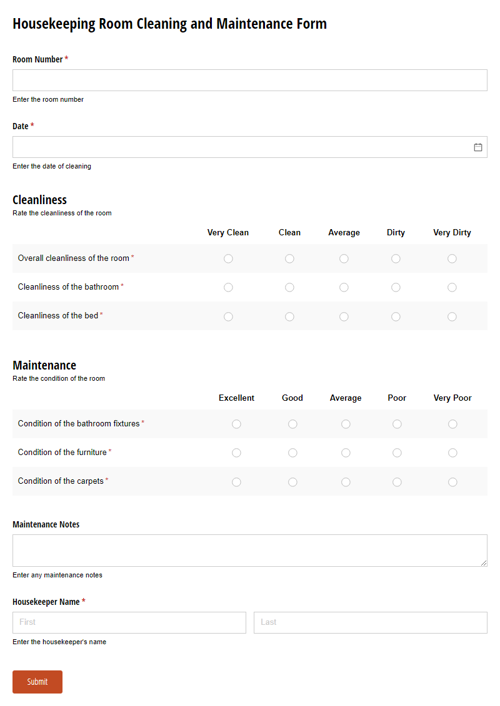500x706 pixels.
Task: Select Clean for overall room cleanliness
Action: tap(289, 258)
